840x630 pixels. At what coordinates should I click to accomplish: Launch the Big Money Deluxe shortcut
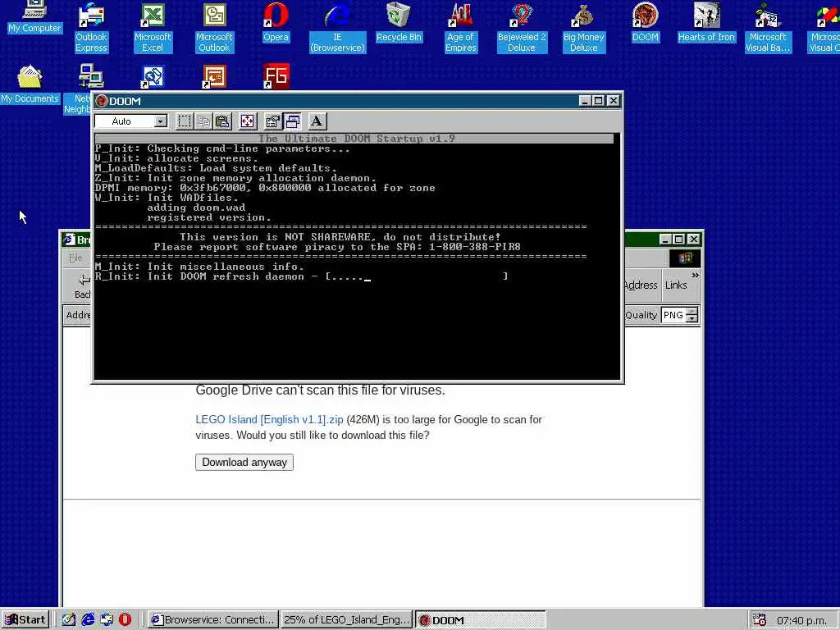583,28
